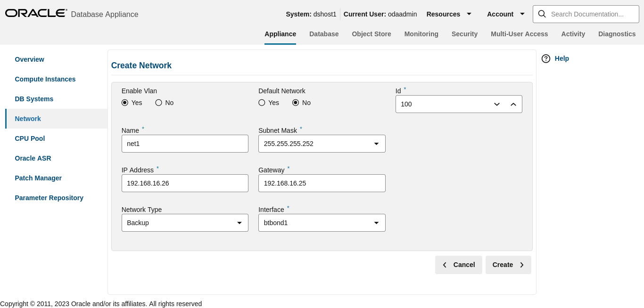Open Overview in the sidebar

tap(30, 59)
